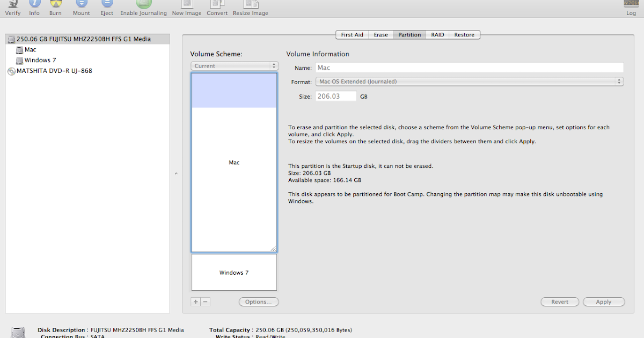The height and width of the screenshot is (338, 644).
Task: Open the Volume Scheme Current popup menu
Action: [x=235, y=65]
